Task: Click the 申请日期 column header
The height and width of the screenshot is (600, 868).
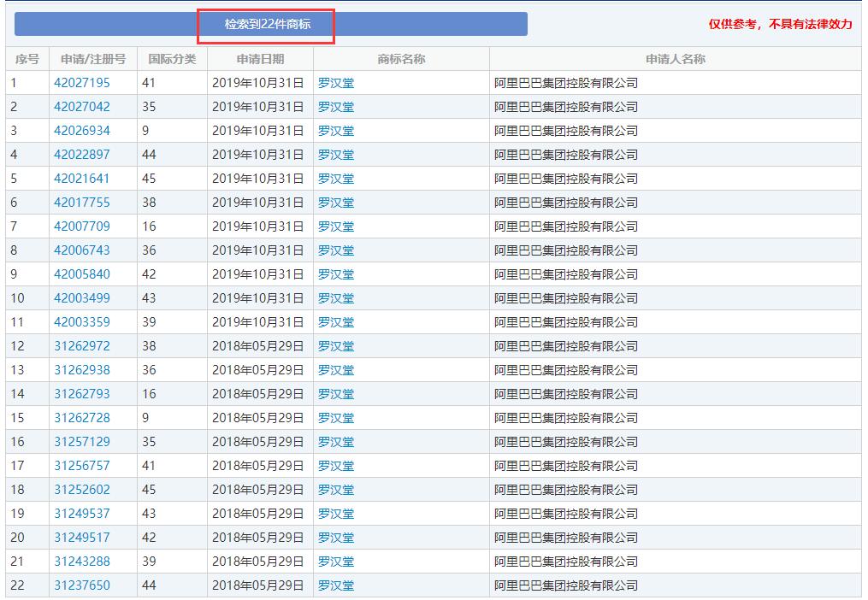Action: (x=260, y=59)
